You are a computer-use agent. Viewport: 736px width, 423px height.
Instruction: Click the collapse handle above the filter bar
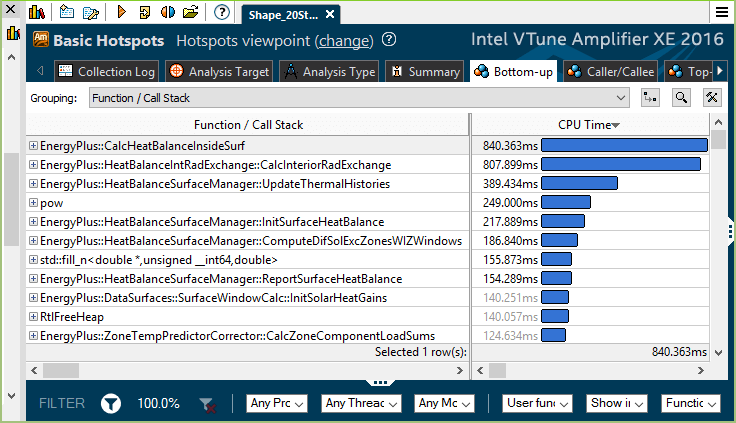[380, 382]
